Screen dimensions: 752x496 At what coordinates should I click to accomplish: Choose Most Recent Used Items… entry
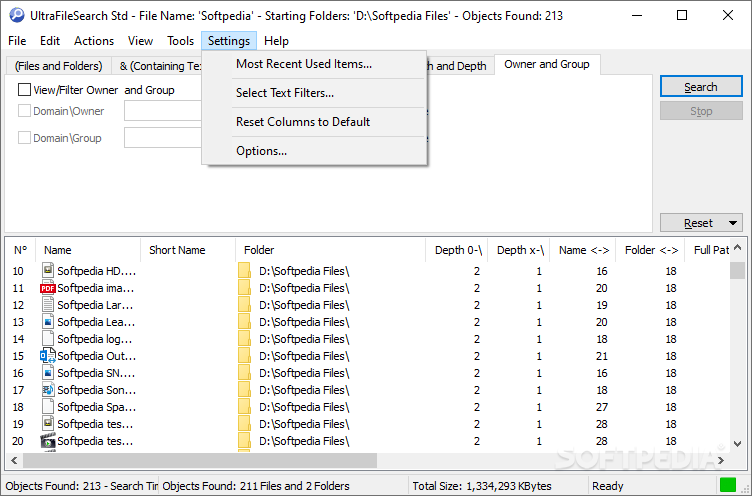click(314, 64)
